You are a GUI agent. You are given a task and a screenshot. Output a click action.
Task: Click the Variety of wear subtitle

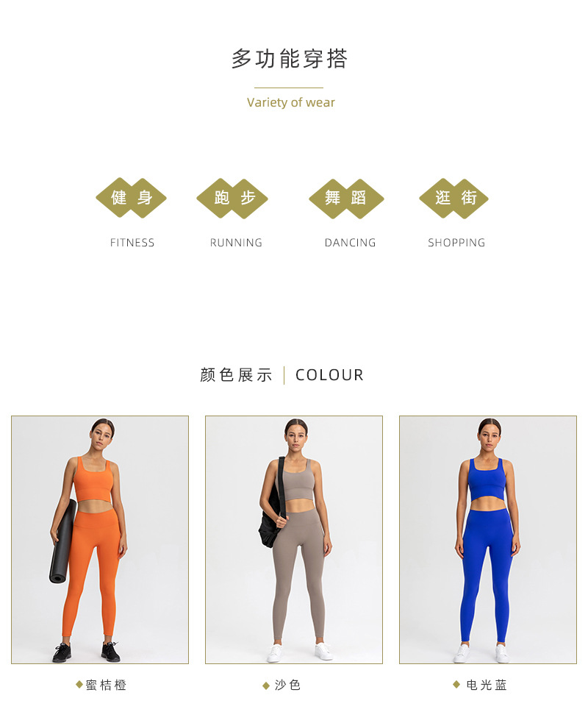[x=290, y=103]
